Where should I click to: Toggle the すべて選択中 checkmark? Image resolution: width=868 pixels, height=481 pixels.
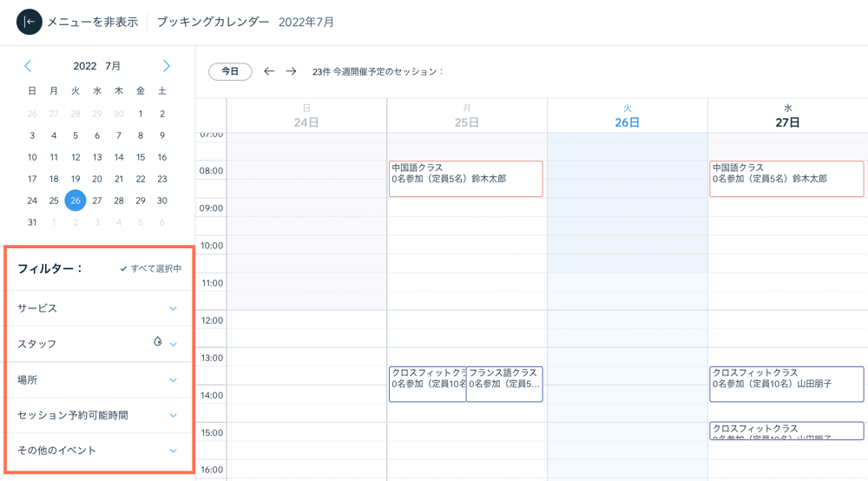pyautogui.click(x=123, y=269)
